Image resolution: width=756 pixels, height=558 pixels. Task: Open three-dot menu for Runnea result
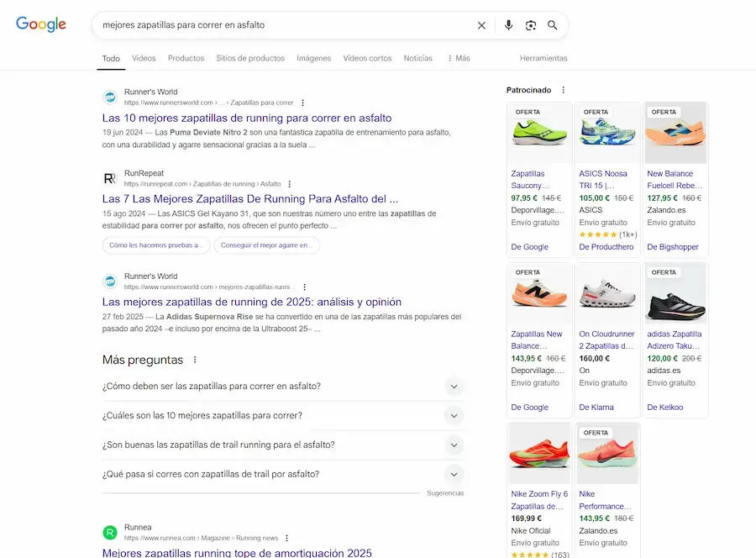pyautogui.click(x=287, y=538)
